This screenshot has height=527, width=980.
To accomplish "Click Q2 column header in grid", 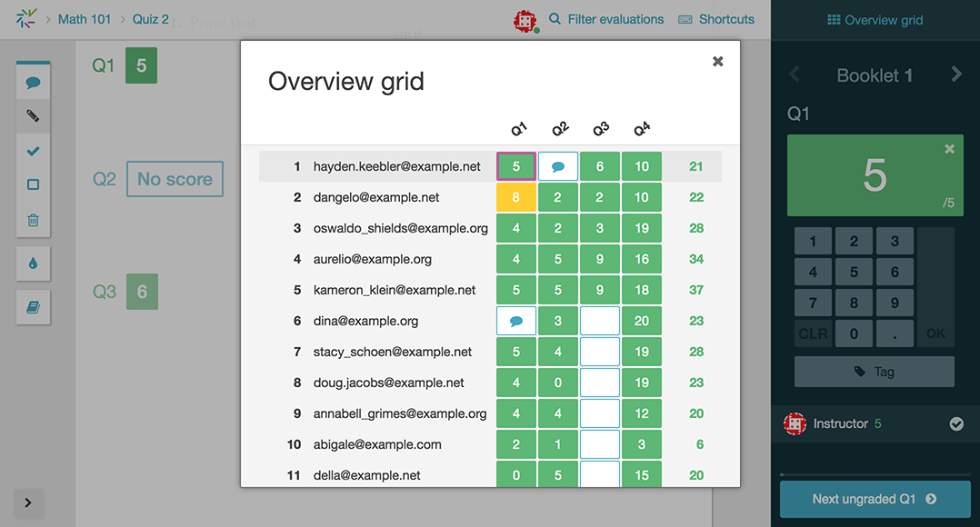I will click(x=560, y=129).
